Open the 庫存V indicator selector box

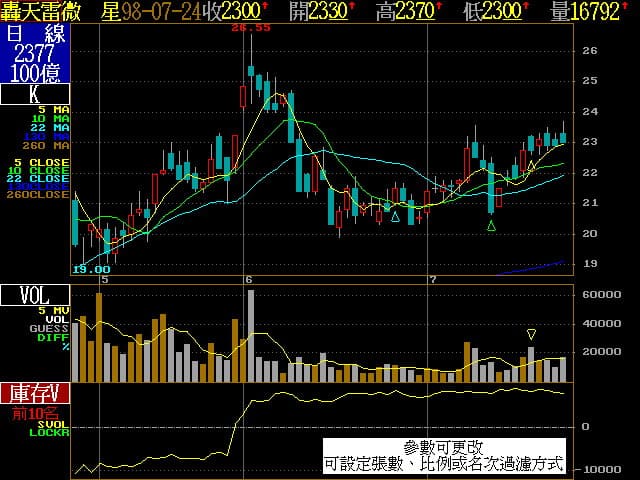35,391
